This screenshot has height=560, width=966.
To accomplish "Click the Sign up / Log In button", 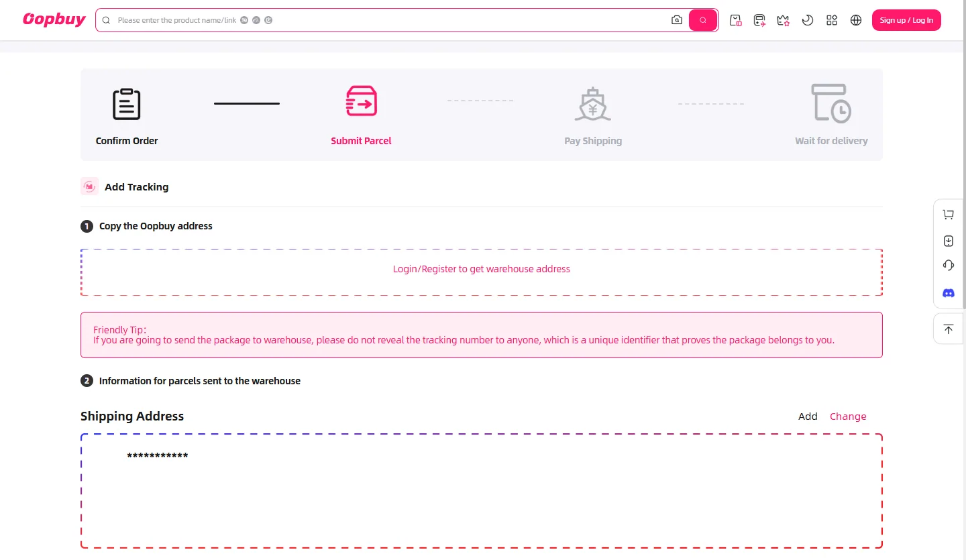I will point(906,20).
